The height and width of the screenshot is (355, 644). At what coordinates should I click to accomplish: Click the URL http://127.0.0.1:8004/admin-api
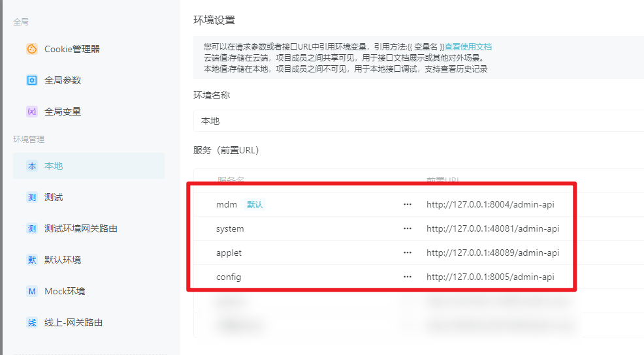tap(491, 204)
